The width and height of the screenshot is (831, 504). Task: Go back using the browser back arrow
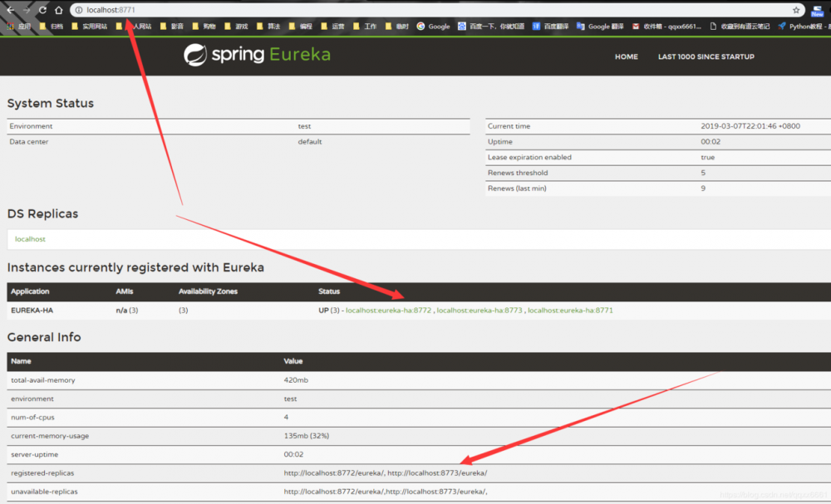point(10,10)
